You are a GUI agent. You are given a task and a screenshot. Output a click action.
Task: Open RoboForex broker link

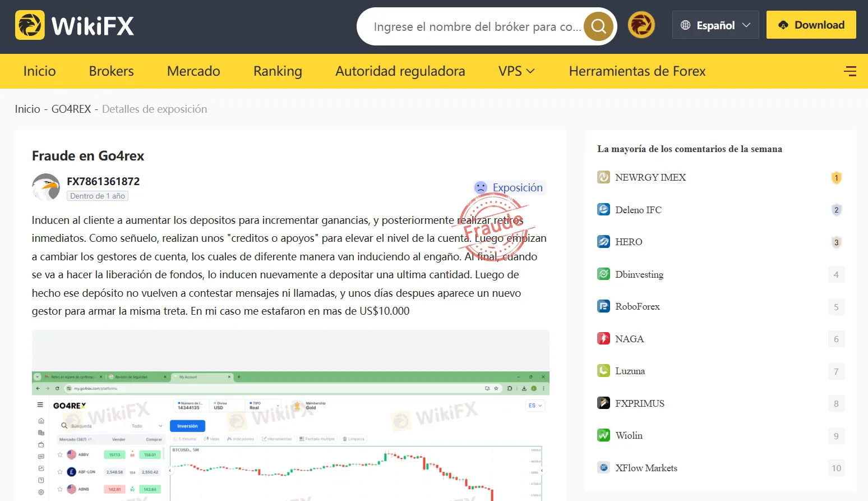click(638, 306)
